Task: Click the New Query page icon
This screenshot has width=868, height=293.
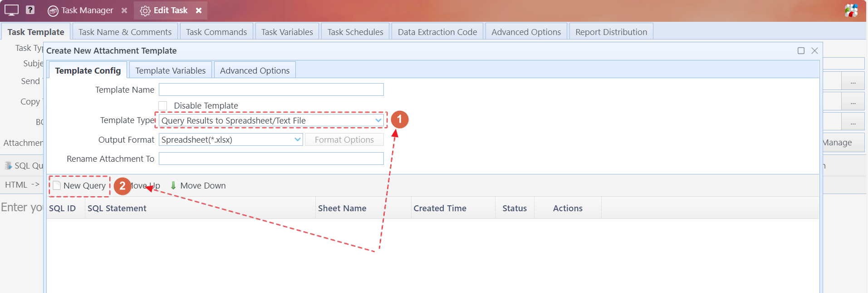Action: point(57,185)
